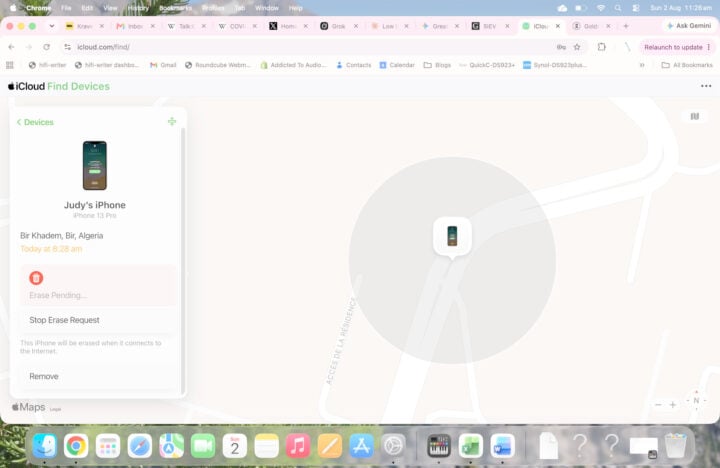Viewport: 720px width, 468px height.
Task: Close the iCloud tab
Action: 557,26
